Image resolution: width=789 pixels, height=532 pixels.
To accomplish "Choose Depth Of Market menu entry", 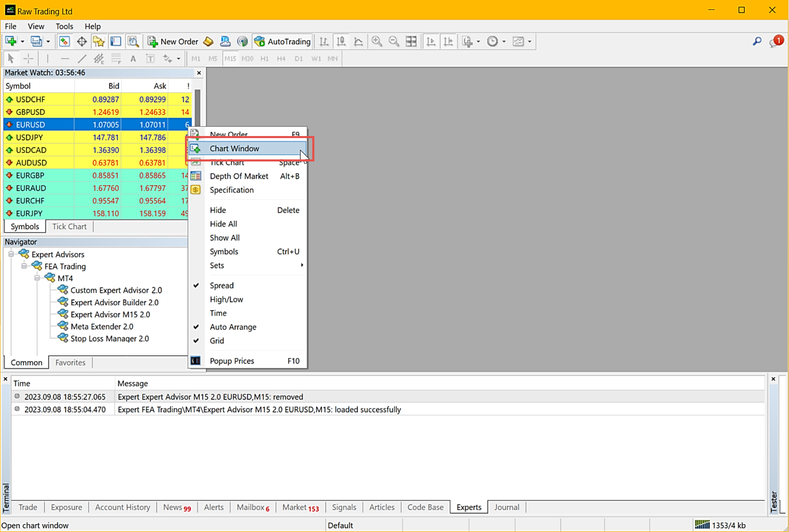I will pyautogui.click(x=248, y=176).
